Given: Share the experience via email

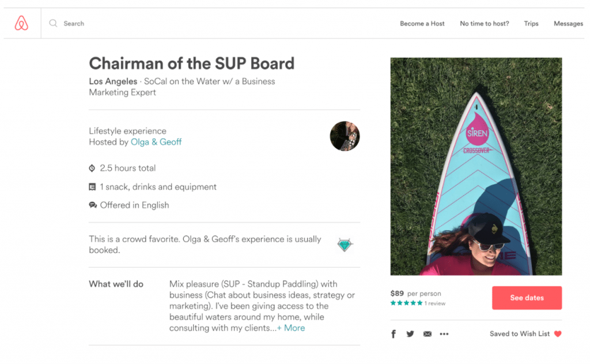Looking at the screenshot, I should point(427,333).
